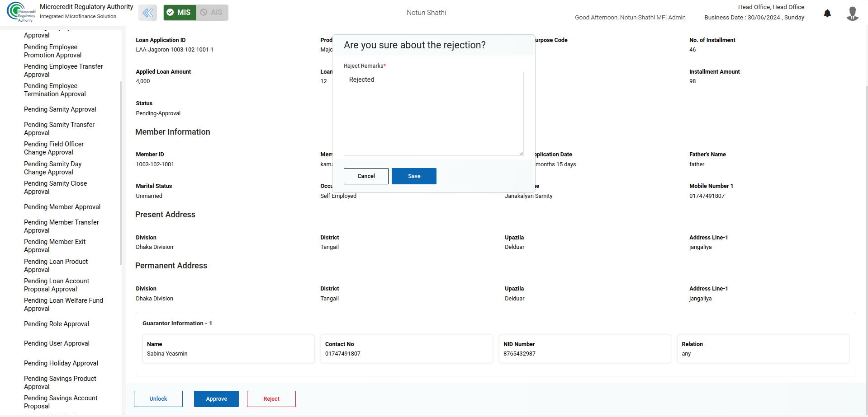Open Pending Samity Approval
The image size is (868, 417).
[x=60, y=109]
